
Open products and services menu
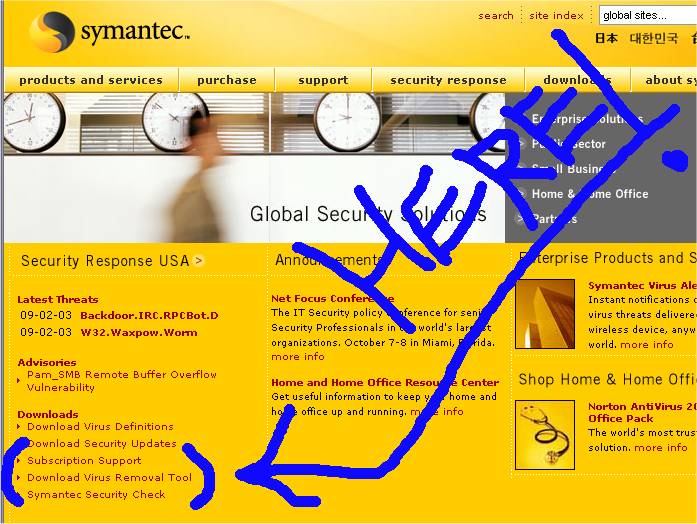91,80
